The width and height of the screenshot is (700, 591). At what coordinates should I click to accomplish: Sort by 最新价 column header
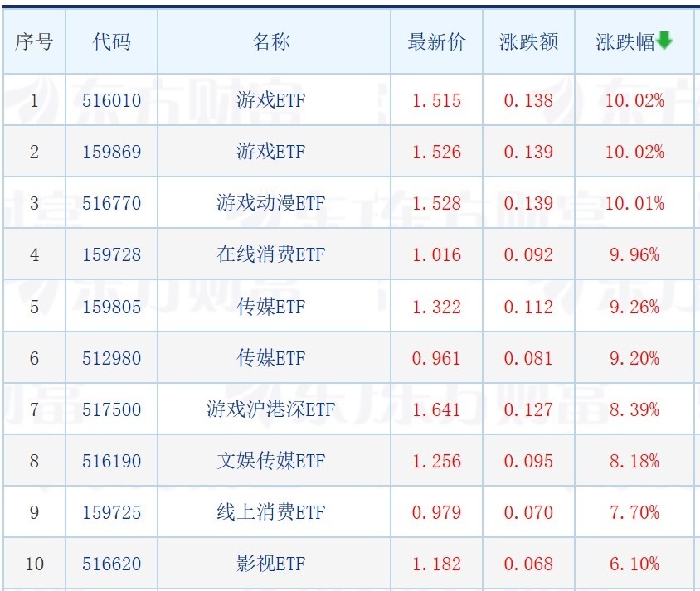coord(436,42)
